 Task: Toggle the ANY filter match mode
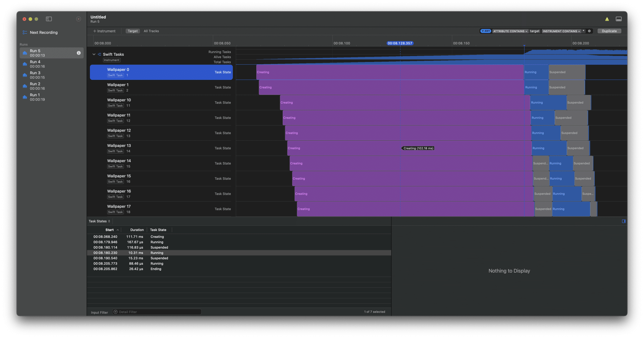pos(486,31)
